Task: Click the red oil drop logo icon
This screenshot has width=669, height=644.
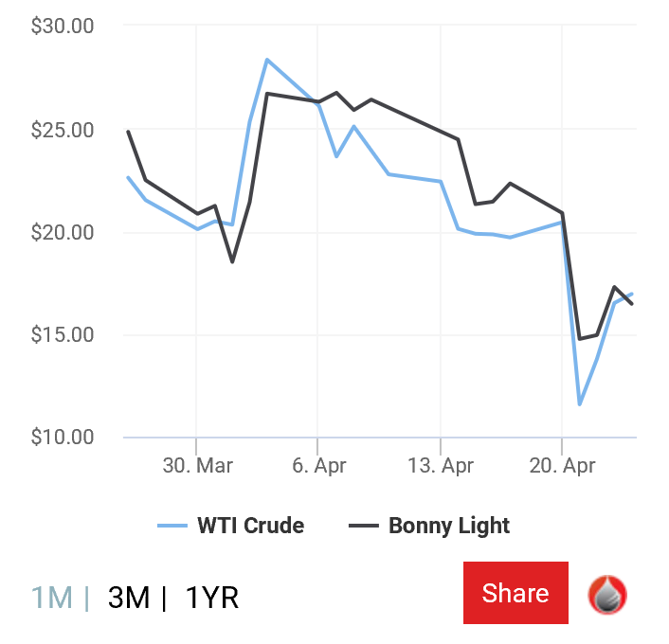Action: click(x=607, y=595)
